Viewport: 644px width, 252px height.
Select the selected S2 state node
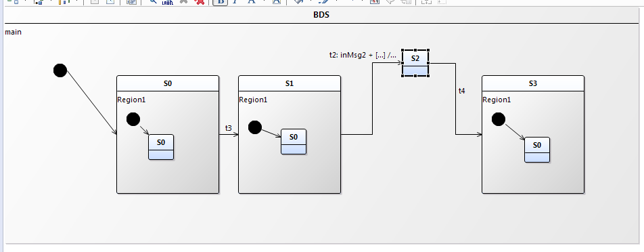point(415,63)
